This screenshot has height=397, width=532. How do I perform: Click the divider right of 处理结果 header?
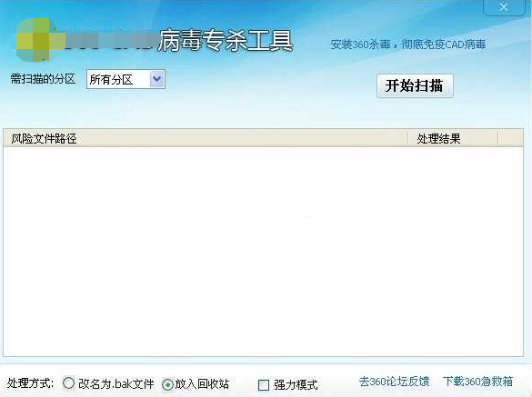(x=497, y=138)
